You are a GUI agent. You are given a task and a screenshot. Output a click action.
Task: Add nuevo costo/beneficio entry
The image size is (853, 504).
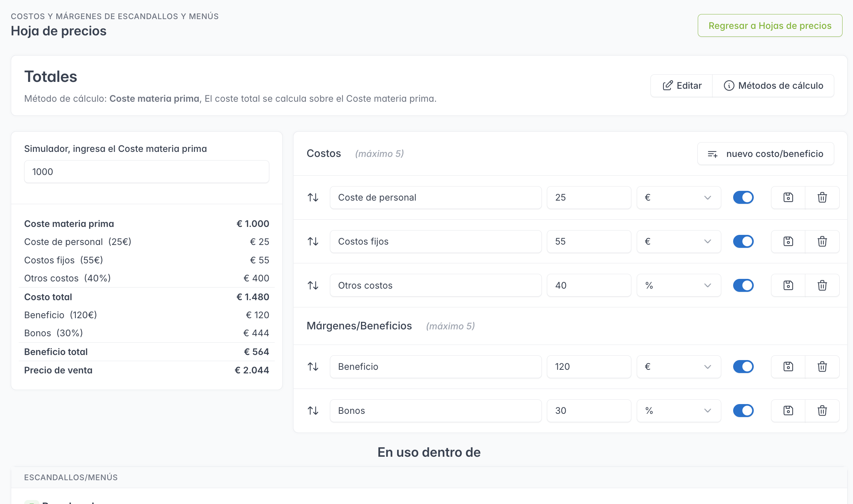click(765, 154)
